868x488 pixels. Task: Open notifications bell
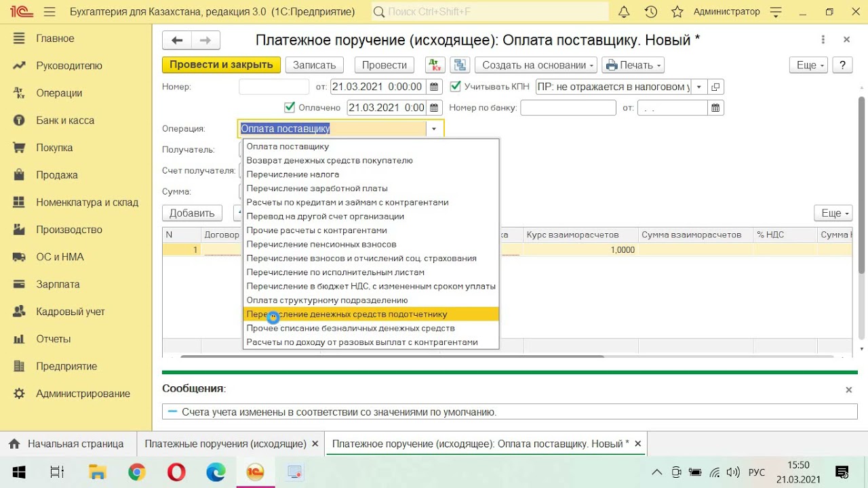tap(625, 12)
